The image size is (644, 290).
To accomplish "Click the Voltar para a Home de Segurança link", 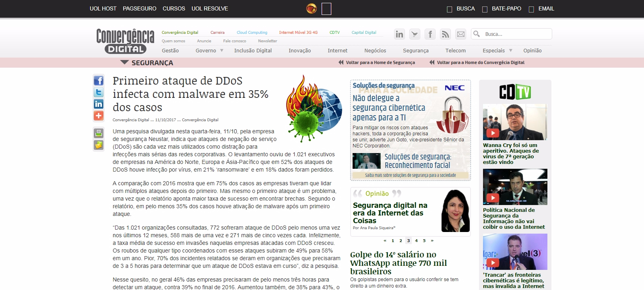I will click(380, 62).
